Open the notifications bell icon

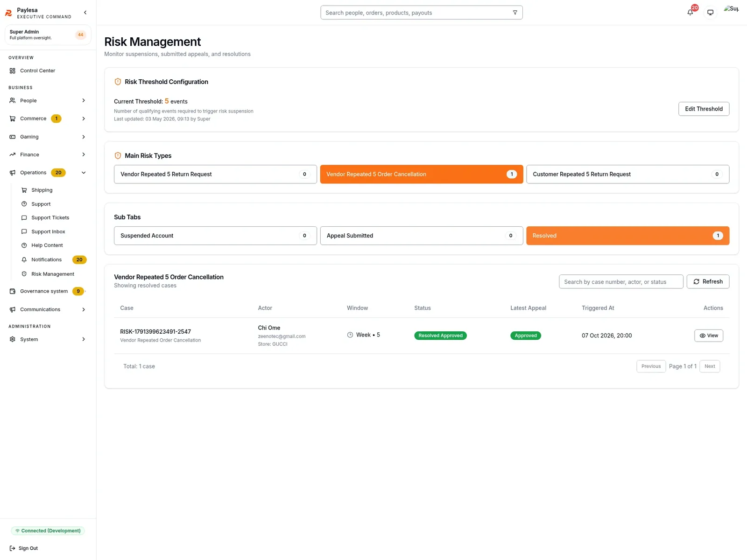coord(690,13)
